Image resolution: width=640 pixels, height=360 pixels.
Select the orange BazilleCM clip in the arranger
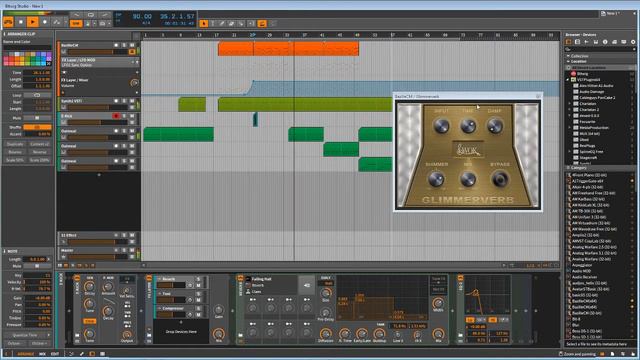pyautogui.click(x=288, y=49)
